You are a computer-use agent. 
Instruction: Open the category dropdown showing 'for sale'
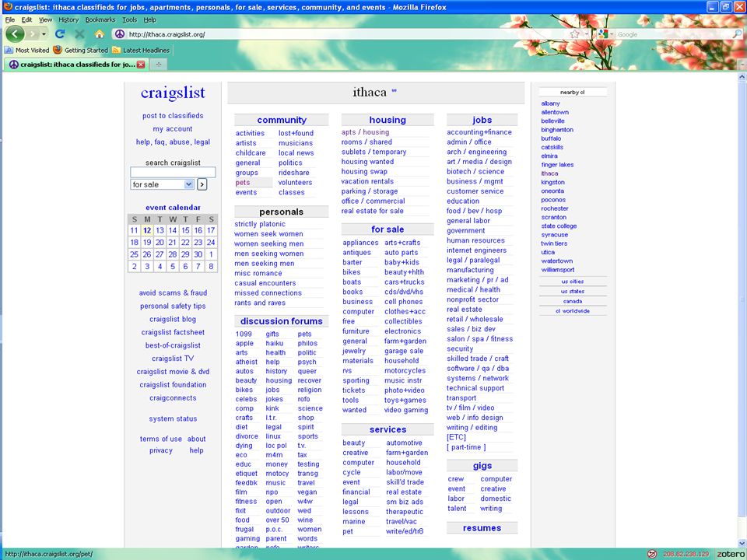163,184
